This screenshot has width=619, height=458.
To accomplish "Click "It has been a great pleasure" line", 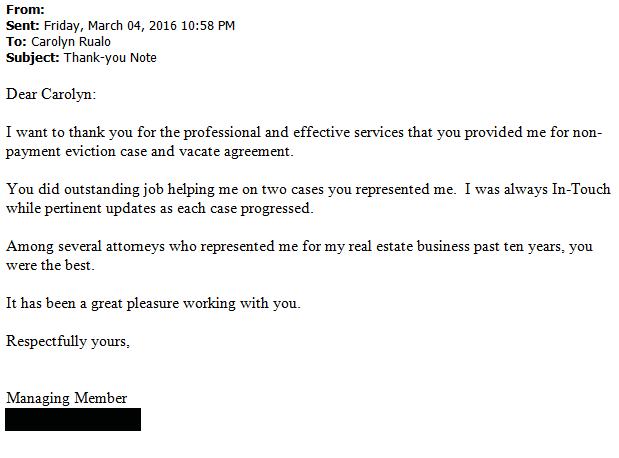I will (153, 303).
